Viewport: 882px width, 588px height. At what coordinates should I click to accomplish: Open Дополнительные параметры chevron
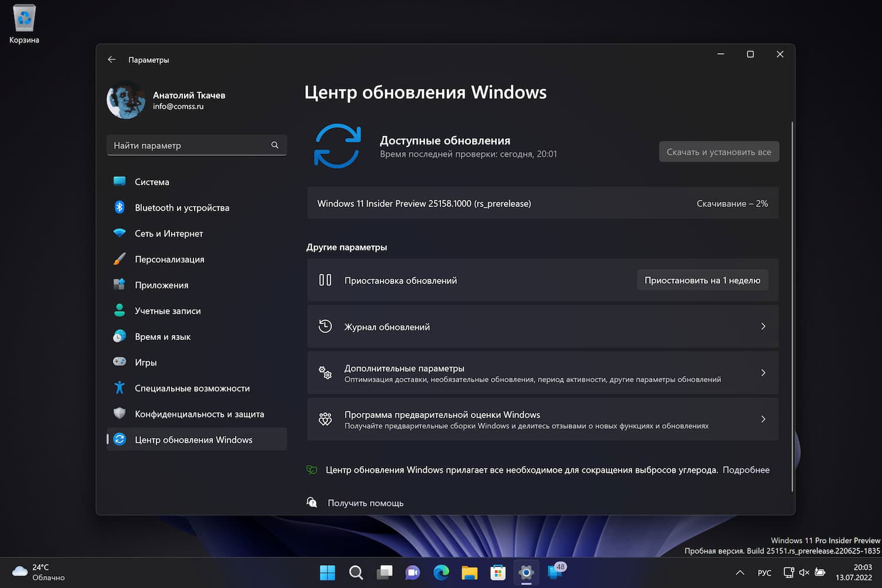[763, 372]
